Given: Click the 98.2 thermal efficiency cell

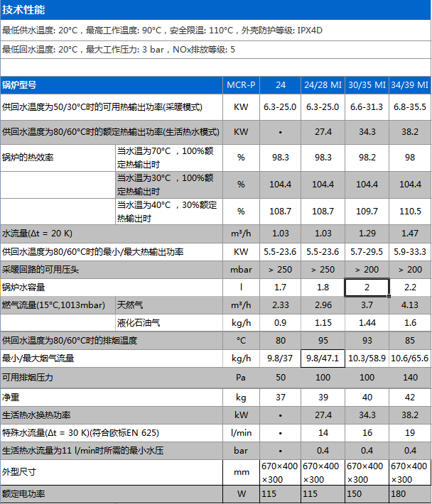Looking at the screenshot, I should coord(367,157).
